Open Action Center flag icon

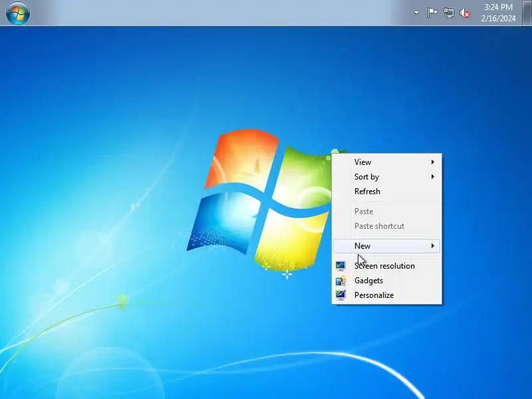432,13
